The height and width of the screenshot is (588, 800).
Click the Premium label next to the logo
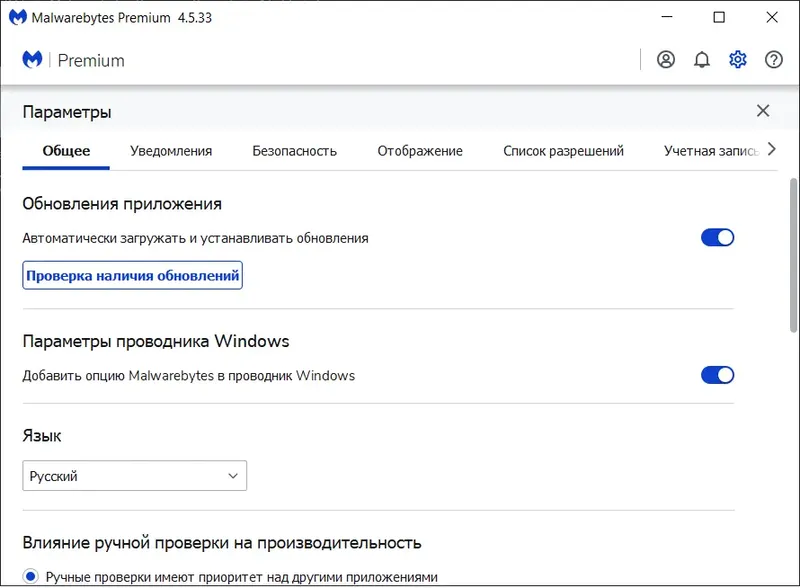pos(91,60)
